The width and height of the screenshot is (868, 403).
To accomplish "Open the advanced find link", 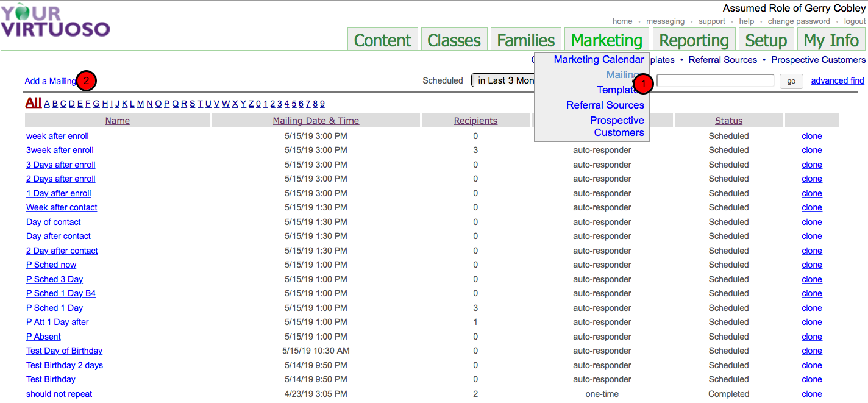I will pyautogui.click(x=837, y=80).
